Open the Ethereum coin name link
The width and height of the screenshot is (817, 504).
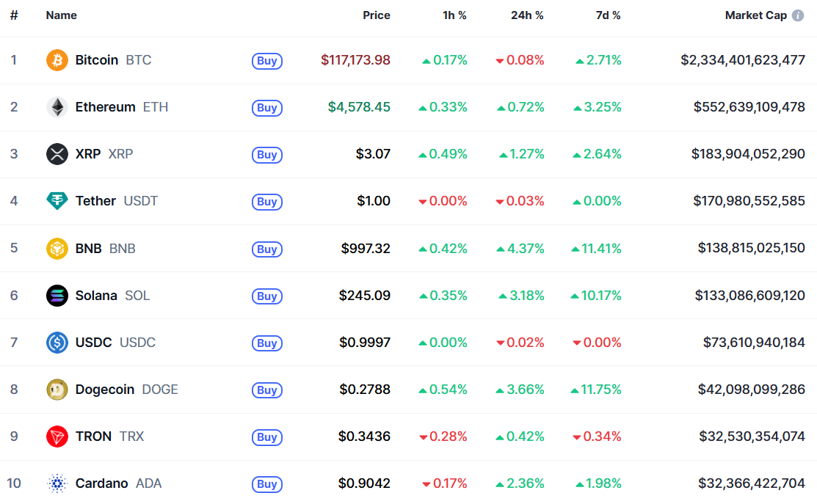point(105,107)
